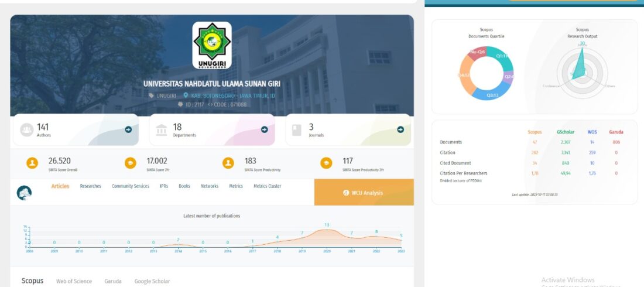Click the SINTA Score Productivity 3Yr icon
Image resolution: width=644 pixels, height=287 pixels.
326,163
